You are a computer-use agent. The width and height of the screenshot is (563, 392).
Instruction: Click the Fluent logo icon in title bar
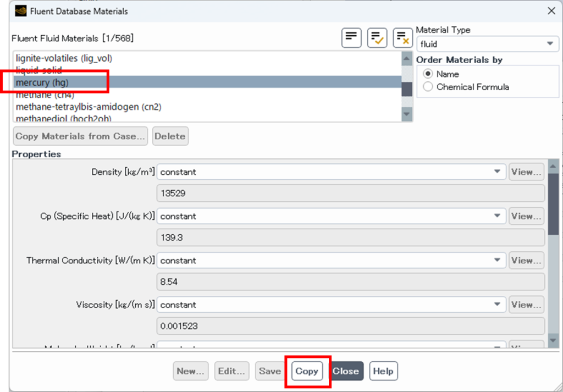[21, 11]
